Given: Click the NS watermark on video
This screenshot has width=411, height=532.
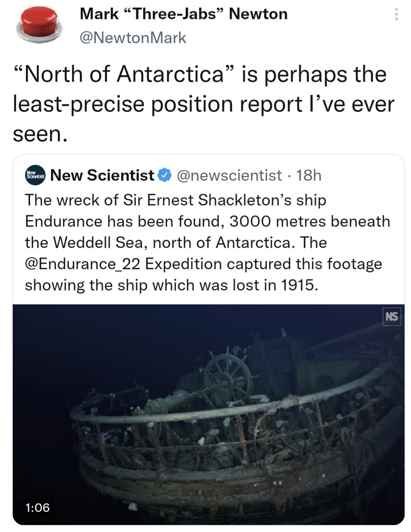Looking at the screenshot, I should [x=391, y=317].
